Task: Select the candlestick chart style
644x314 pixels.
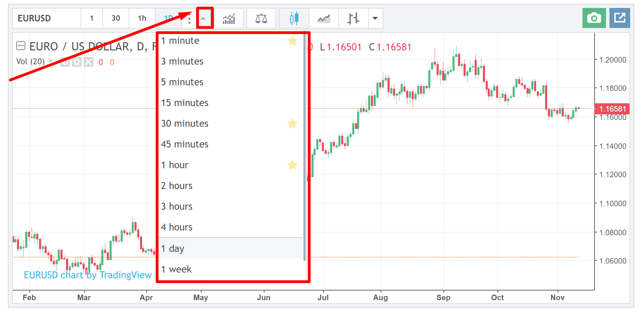Action: click(x=294, y=18)
